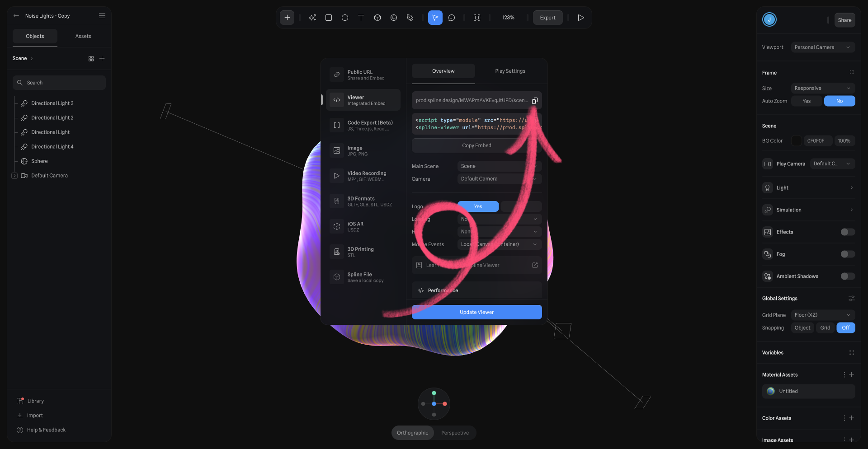
Task: Click the Update Viewer button
Action: click(476, 312)
